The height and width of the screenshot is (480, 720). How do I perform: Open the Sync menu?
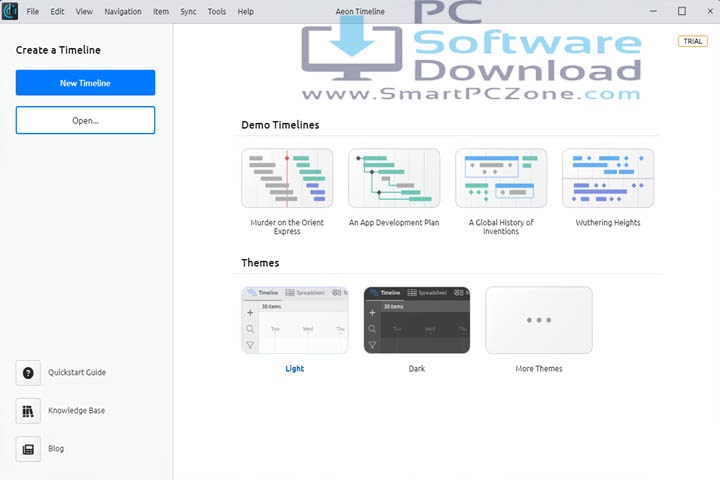188,11
